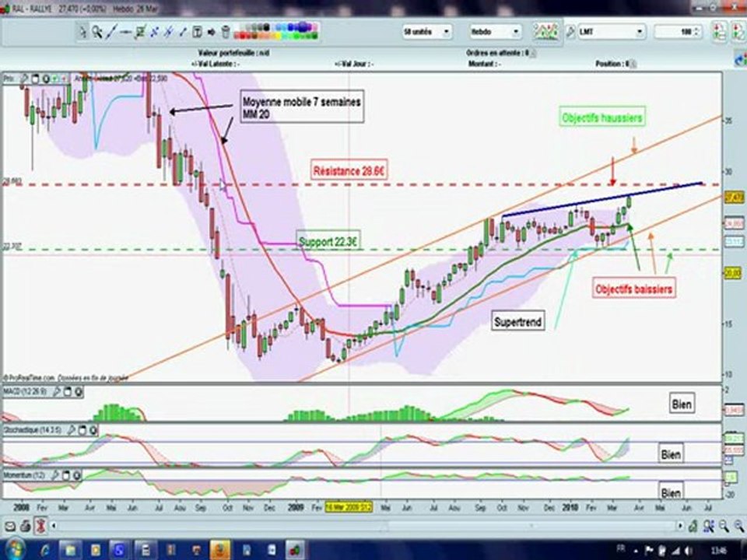Click the red pin icon at bottom left
Image resolution: width=747 pixels, height=560 pixels.
(x=41, y=526)
